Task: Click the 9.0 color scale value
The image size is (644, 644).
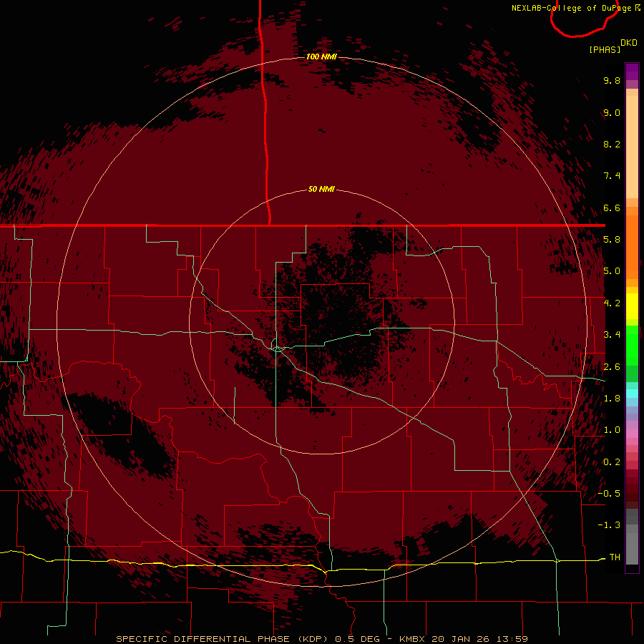Action: tap(612, 112)
